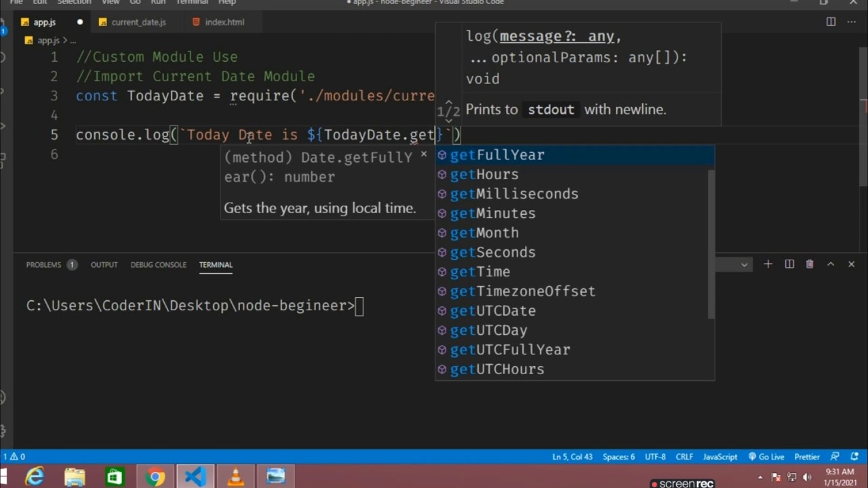Show next signature overload with down arrow
Image resolution: width=868 pixels, height=488 pixels.
point(448,121)
